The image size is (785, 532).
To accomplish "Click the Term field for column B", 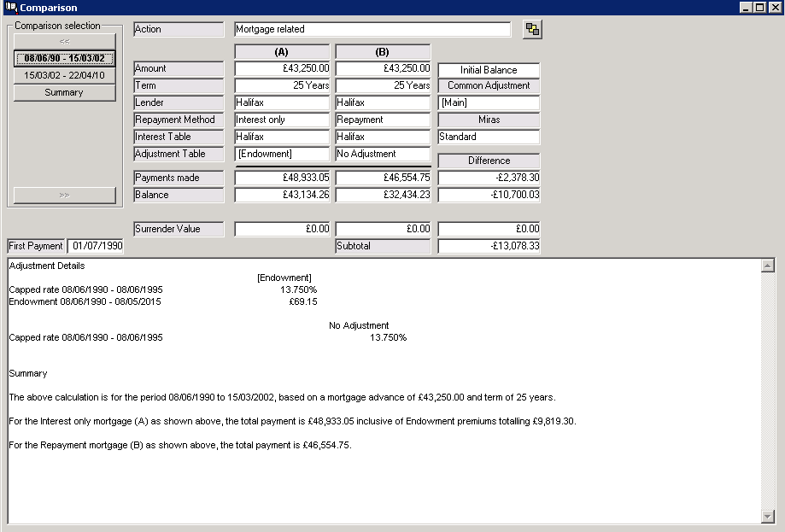I will (x=383, y=85).
